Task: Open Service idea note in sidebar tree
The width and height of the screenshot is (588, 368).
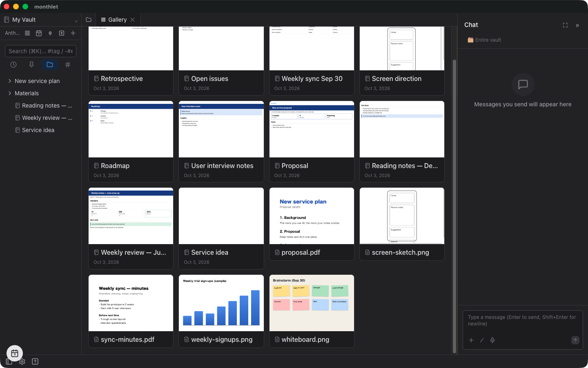Action: (41, 130)
